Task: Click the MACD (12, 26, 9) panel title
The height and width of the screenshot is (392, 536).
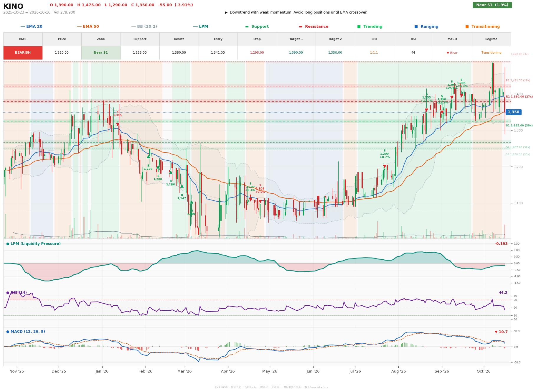Action: 26,332
